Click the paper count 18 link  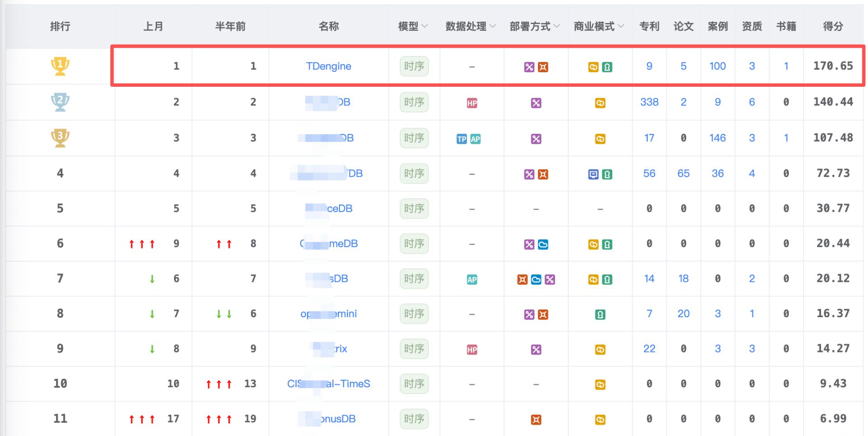point(684,279)
